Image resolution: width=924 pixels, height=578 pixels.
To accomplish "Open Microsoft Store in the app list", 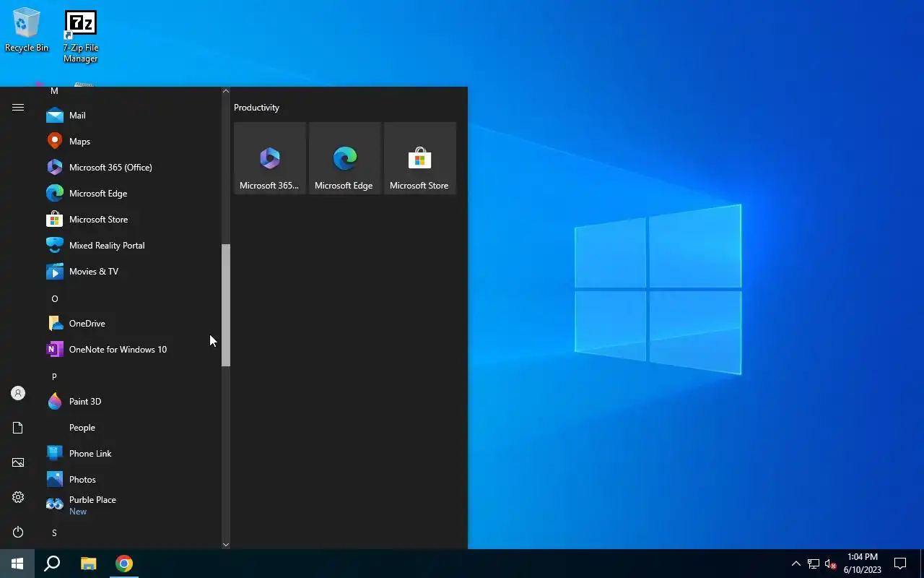I will (134, 220).
